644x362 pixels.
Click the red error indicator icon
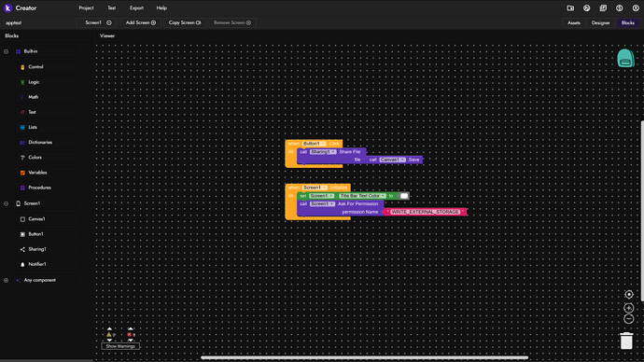130,335
